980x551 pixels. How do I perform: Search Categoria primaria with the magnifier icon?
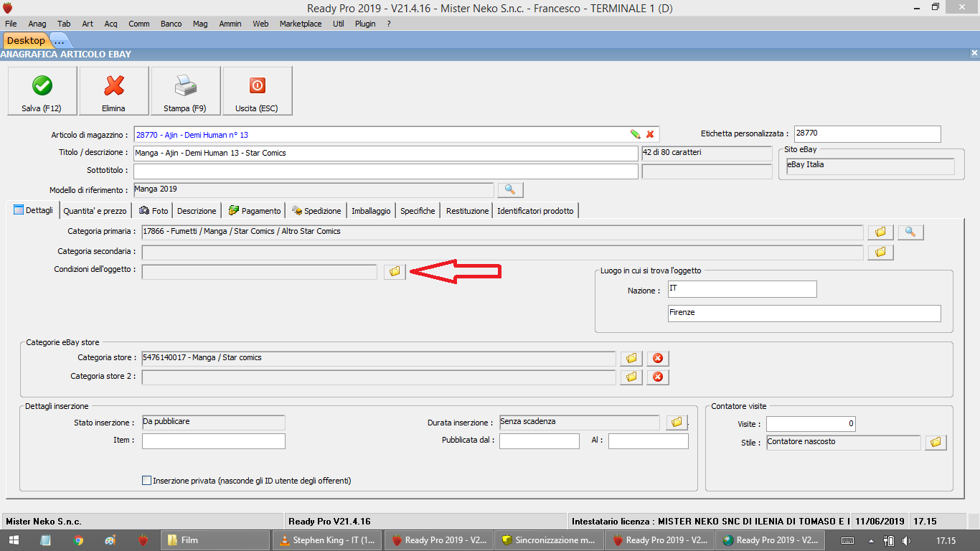pyautogui.click(x=910, y=232)
